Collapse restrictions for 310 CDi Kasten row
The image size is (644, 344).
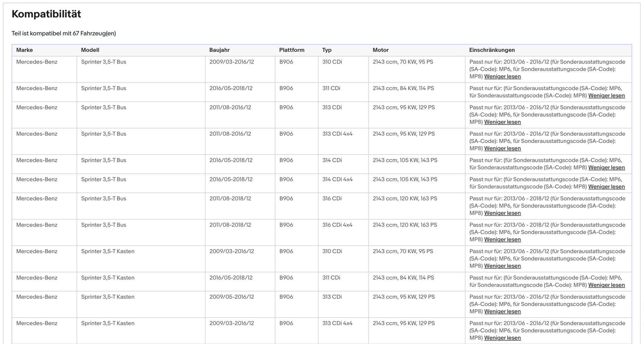(x=502, y=266)
